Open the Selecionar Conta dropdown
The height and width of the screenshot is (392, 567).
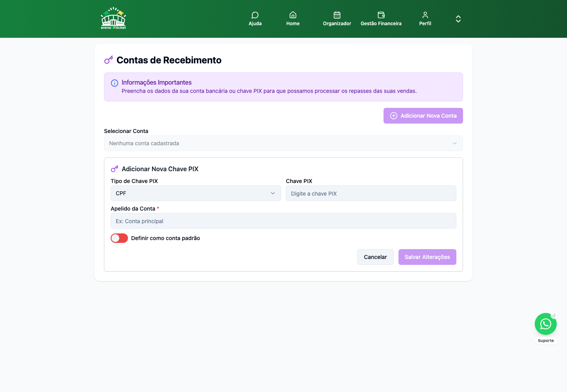click(x=283, y=143)
